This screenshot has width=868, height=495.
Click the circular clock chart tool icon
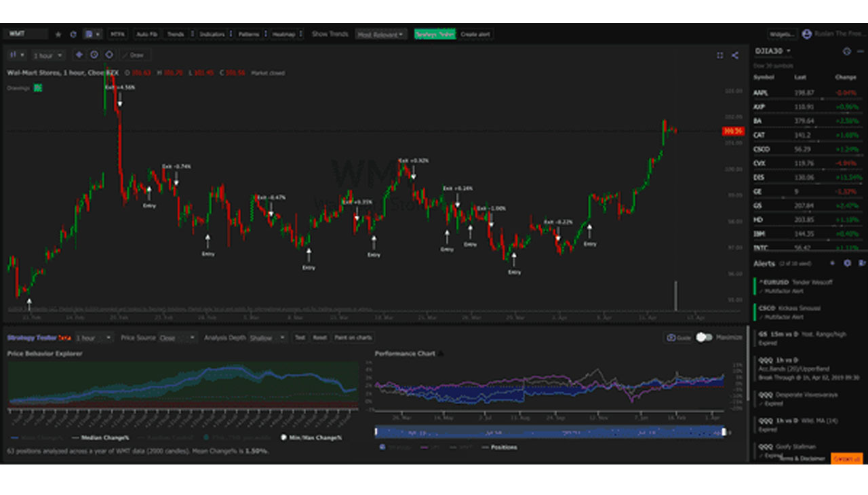(x=94, y=55)
